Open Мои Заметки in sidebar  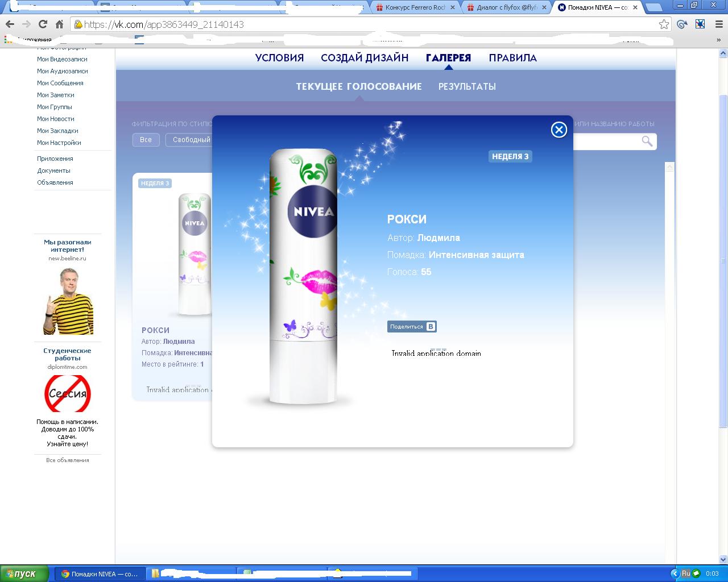55,95
